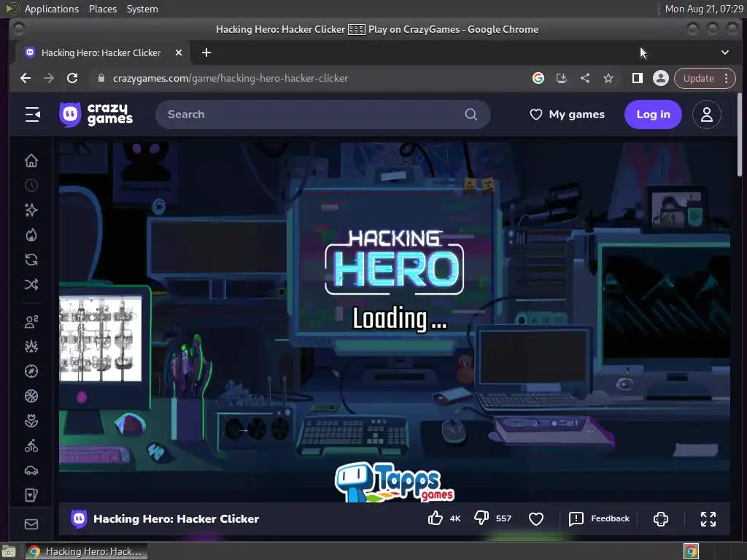747x560 pixels.
Task: Open Recently played clock icon
Action: (31, 185)
